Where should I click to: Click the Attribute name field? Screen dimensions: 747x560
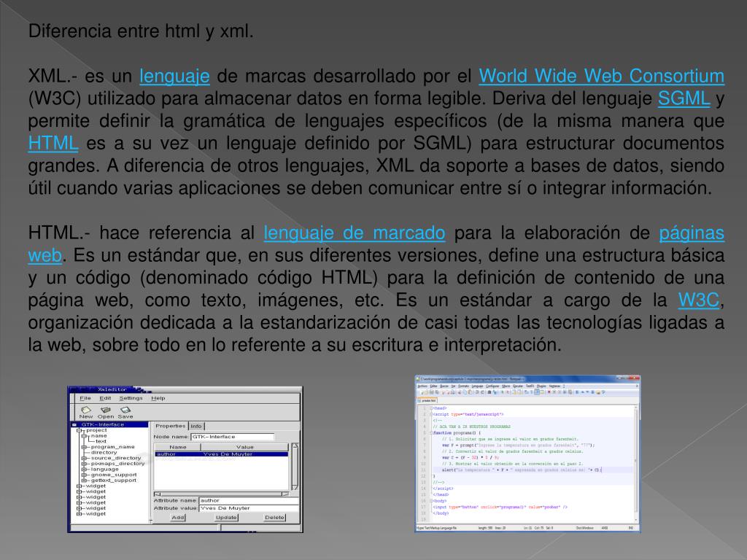coord(249,500)
